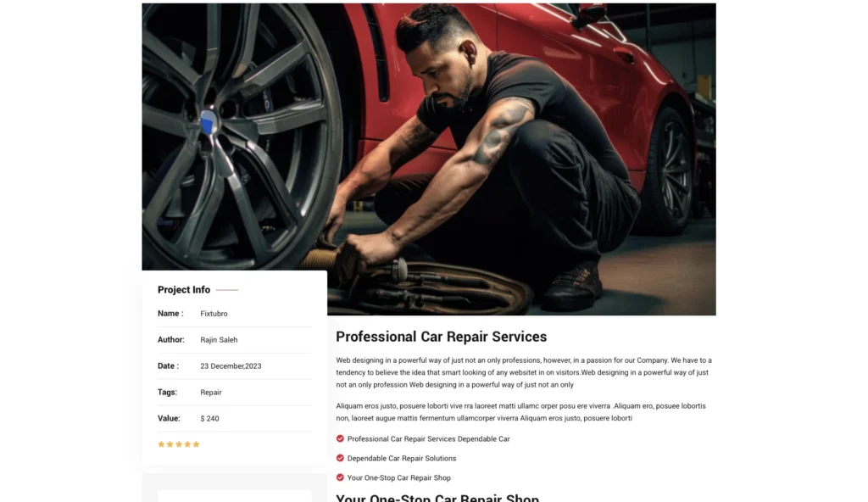Viewport: 868px width, 502px height.
Task: Click the paragraph beginning Aliquam eros justo
Action: [x=521, y=412]
